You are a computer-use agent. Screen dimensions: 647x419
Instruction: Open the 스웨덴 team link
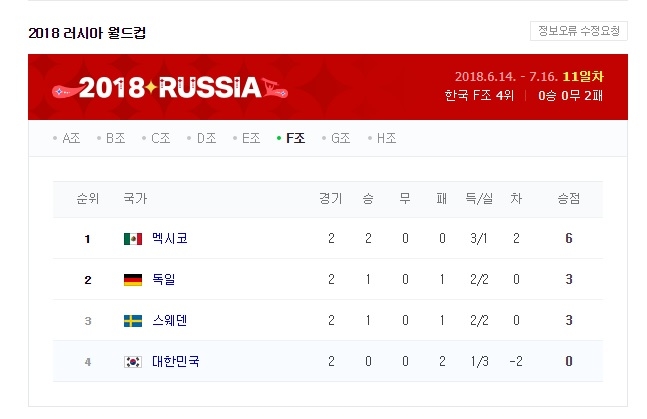coord(169,320)
